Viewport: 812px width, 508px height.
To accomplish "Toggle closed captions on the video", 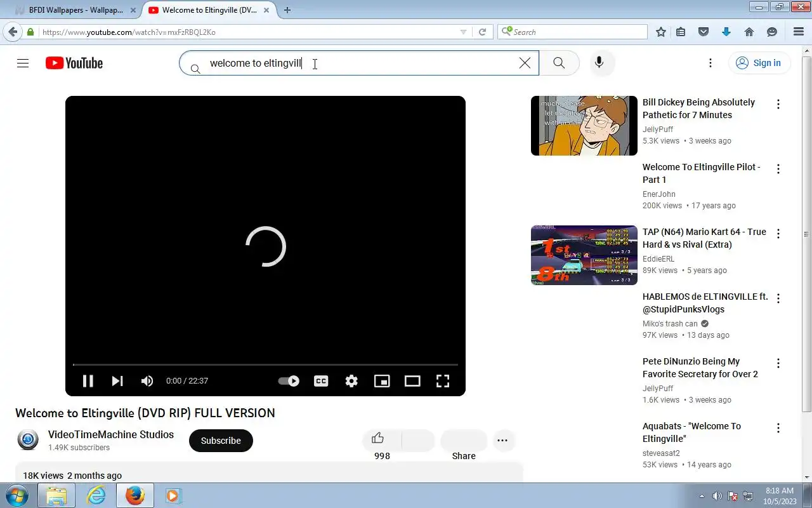I will [x=321, y=381].
